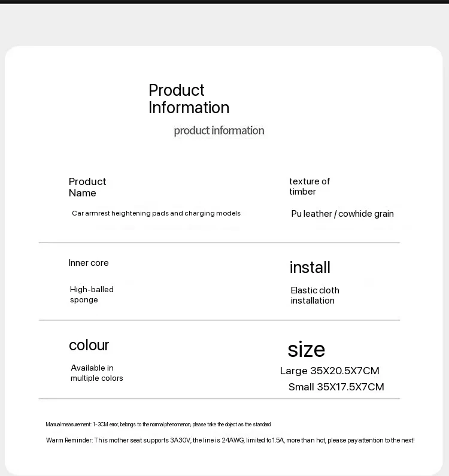Click the large "Product Information" heading
The width and height of the screenshot is (449, 476).
click(189, 99)
